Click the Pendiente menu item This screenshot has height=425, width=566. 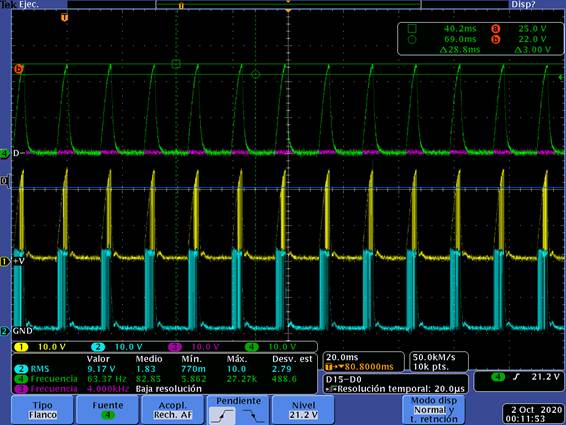[x=238, y=401]
